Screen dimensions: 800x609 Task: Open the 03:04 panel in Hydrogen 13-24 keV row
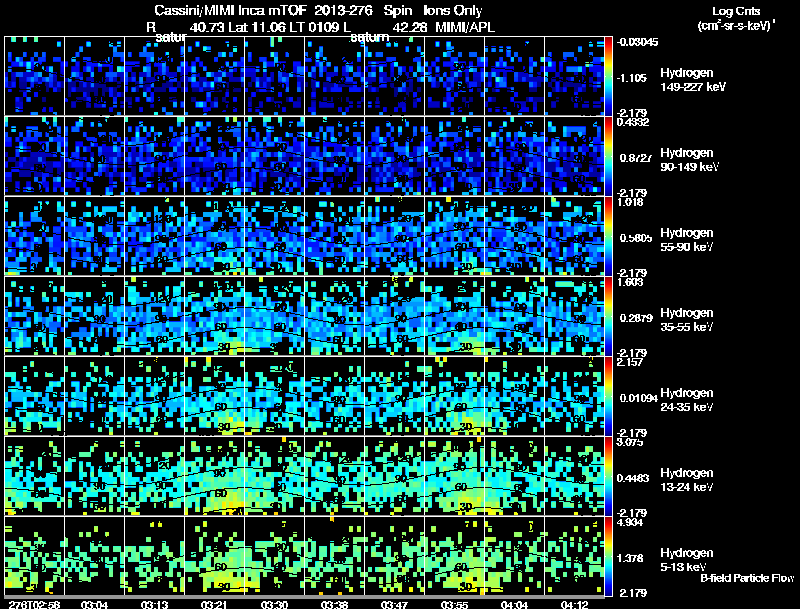94,476
